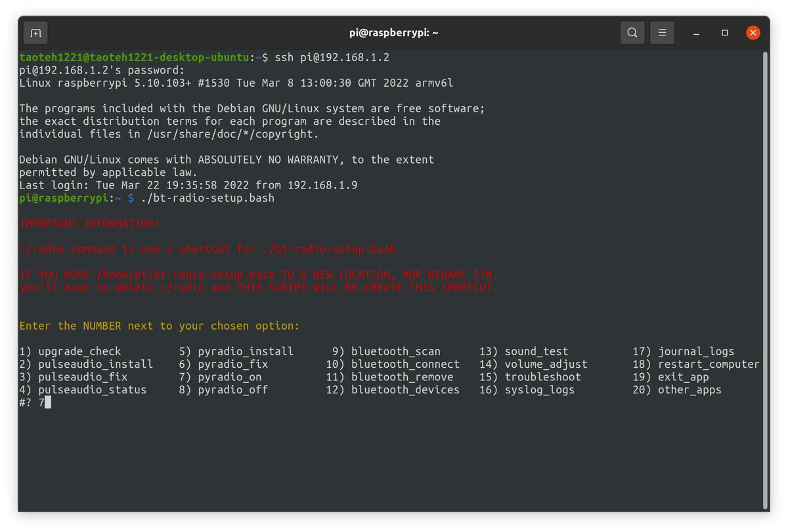Screen dimensions: 788x532
Task: Click the './bt-radio-setup.bash' command text
Action: pyautogui.click(x=208, y=198)
